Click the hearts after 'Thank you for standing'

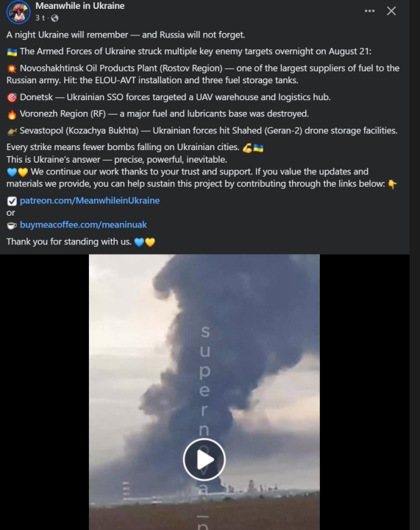(144, 242)
